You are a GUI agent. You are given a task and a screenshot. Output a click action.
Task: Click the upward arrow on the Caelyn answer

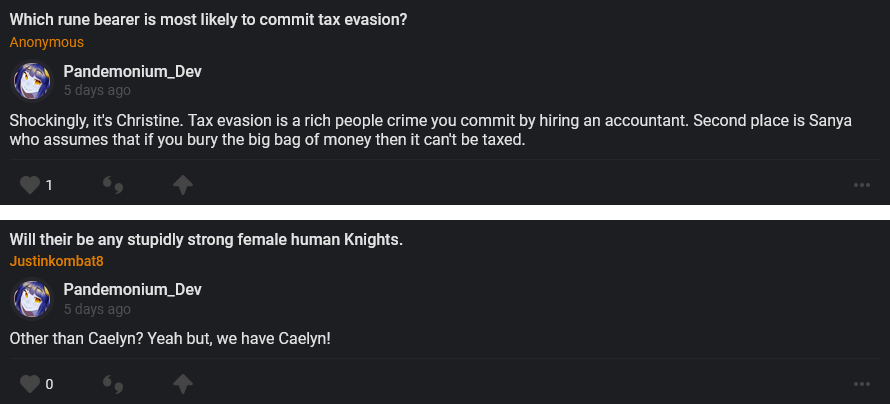click(x=182, y=384)
